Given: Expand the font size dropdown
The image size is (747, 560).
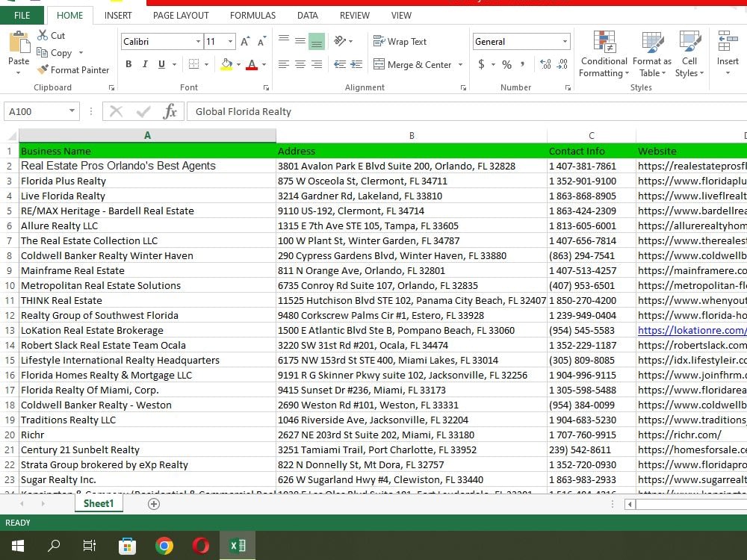Looking at the screenshot, I should [231, 41].
